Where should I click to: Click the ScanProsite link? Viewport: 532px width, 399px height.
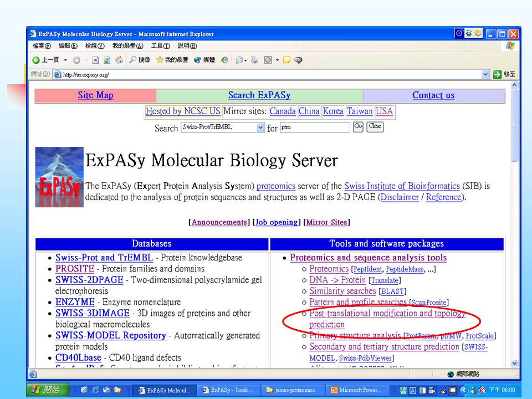click(429, 303)
